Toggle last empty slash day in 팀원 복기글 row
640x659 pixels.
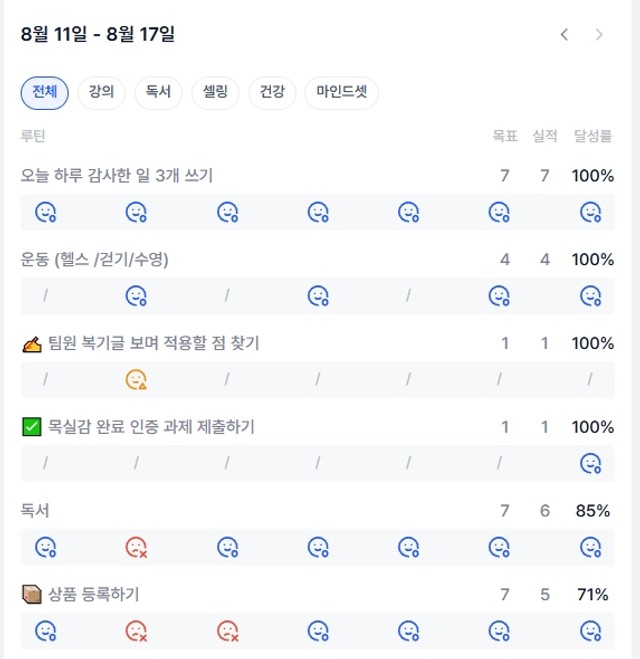pyautogui.click(x=590, y=380)
